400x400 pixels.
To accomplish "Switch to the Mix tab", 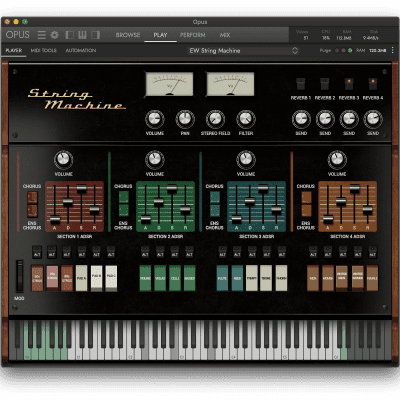I will pyautogui.click(x=225, y=35).
